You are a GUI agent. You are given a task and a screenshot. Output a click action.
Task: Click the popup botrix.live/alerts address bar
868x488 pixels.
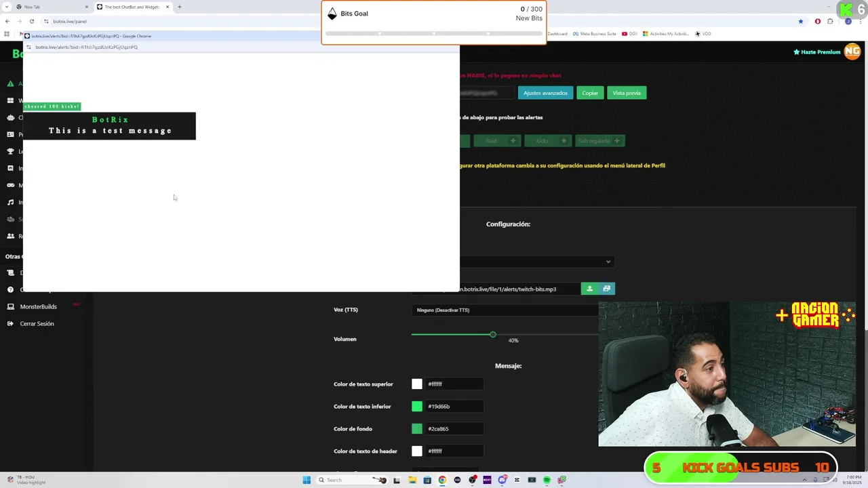[x=241, y=47]
